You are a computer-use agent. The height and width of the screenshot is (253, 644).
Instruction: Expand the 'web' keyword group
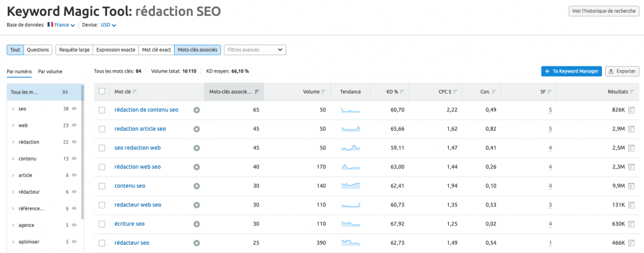pos(13,126)
